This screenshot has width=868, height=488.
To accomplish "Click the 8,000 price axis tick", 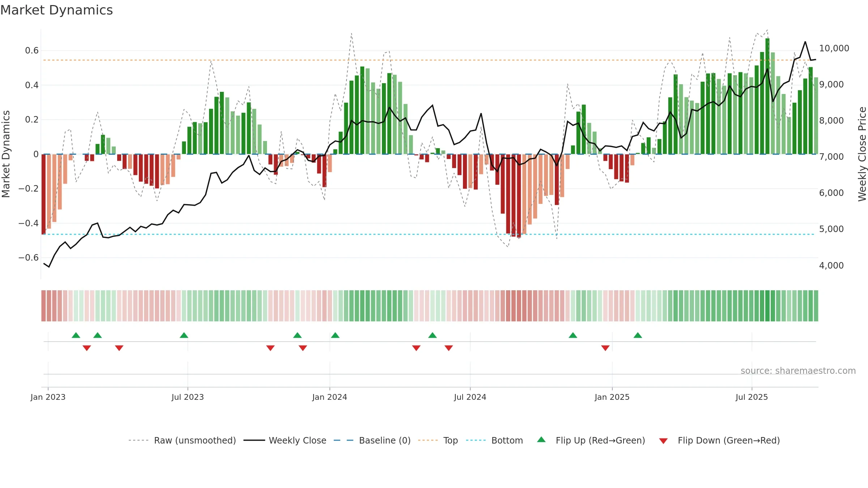I will [831, 121].
